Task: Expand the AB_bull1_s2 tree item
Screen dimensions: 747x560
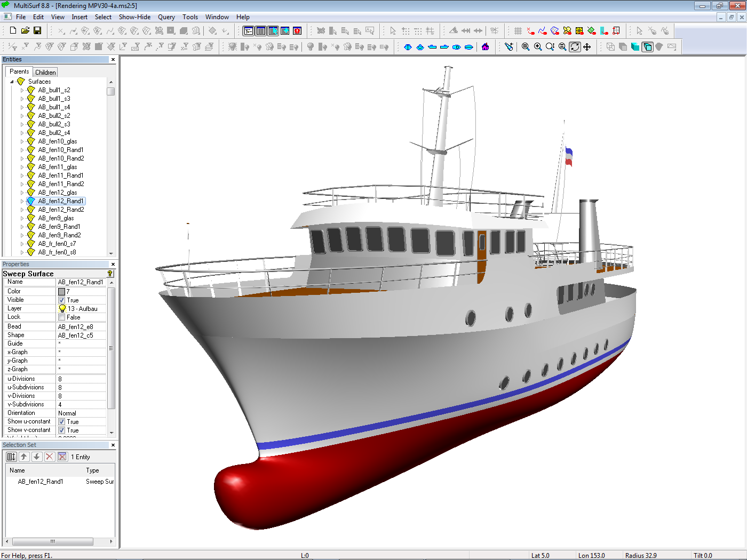Action: tap(22, 90)
